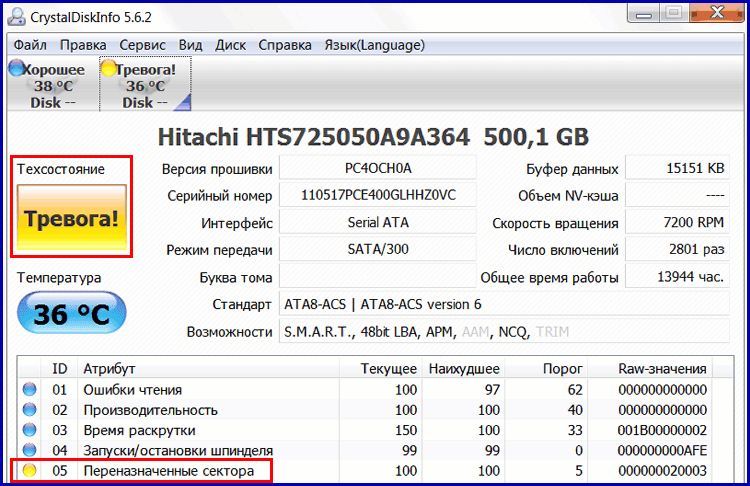
Task: Click the yellow Тревога! health status button
Action: click(x=71, y=218)
